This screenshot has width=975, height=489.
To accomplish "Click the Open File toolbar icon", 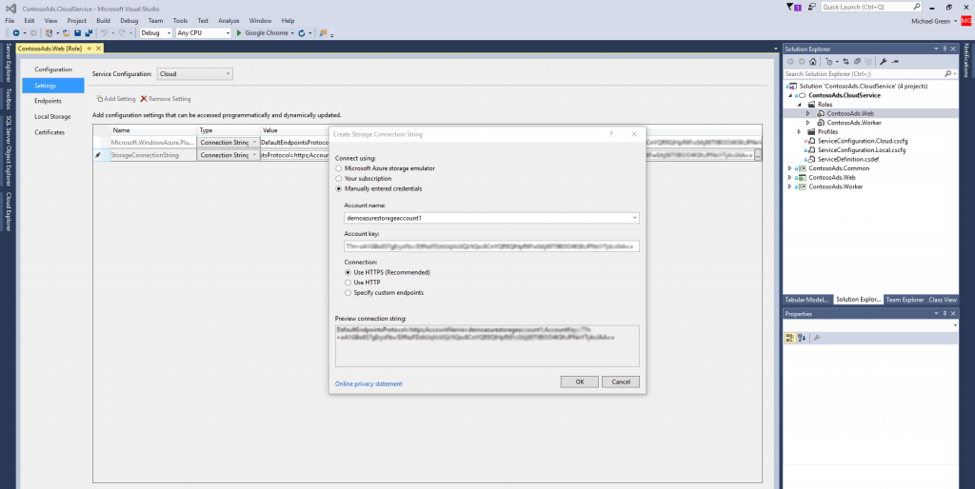I will coord(66,33).
